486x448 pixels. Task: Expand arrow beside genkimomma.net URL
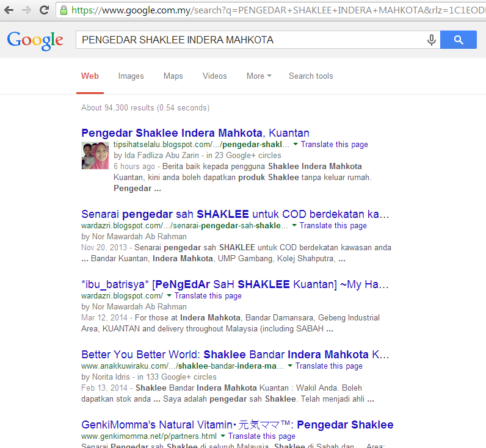[x=222, y=436]
